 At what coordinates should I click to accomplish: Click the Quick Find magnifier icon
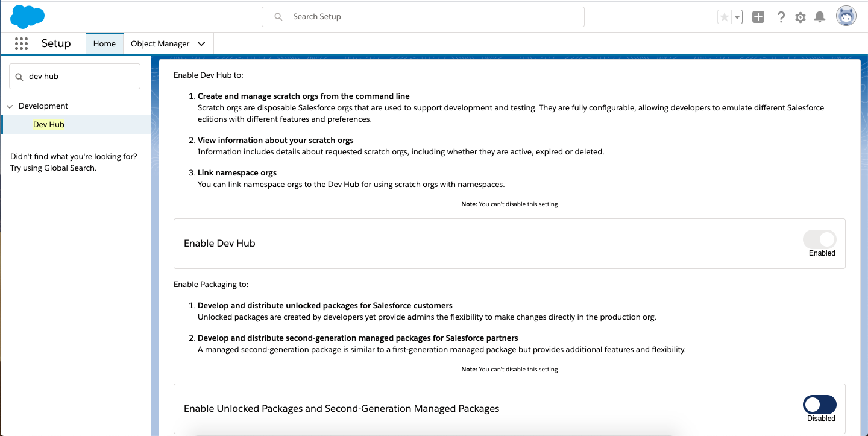click(x=19, y=77)
